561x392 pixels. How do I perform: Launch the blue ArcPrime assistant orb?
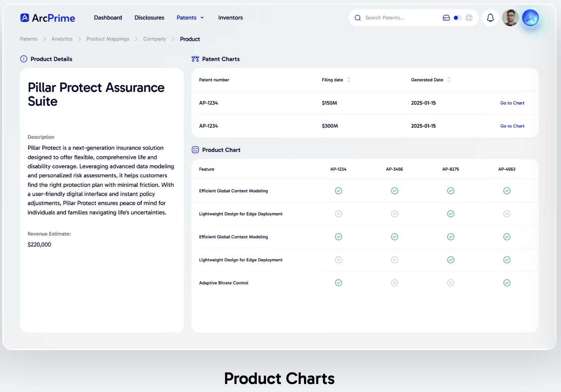[x=530, y=18]
